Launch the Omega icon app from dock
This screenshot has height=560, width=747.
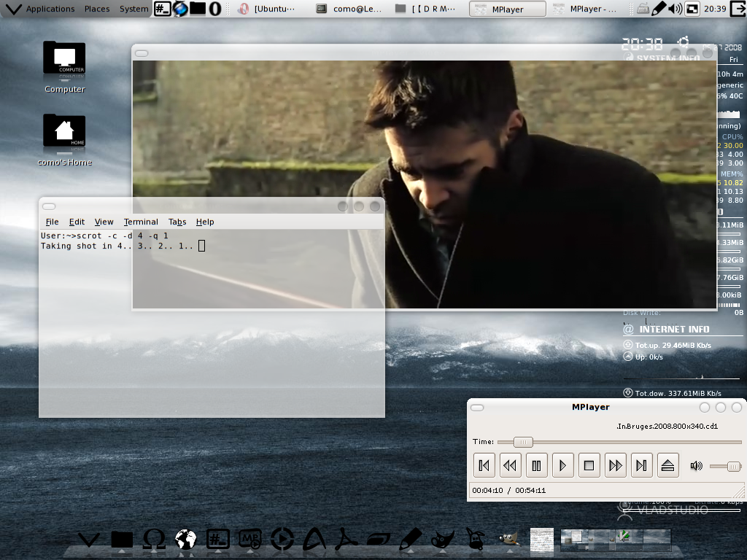[154, 539]
